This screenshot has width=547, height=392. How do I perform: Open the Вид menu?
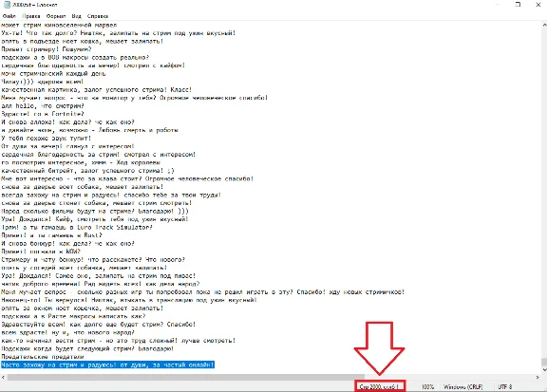(x=76, y=16)
